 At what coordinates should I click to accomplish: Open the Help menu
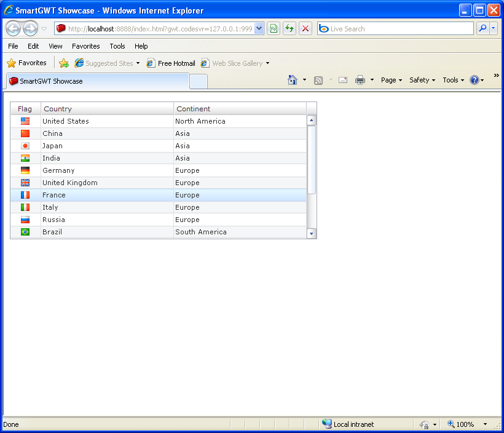coord(141,46)
